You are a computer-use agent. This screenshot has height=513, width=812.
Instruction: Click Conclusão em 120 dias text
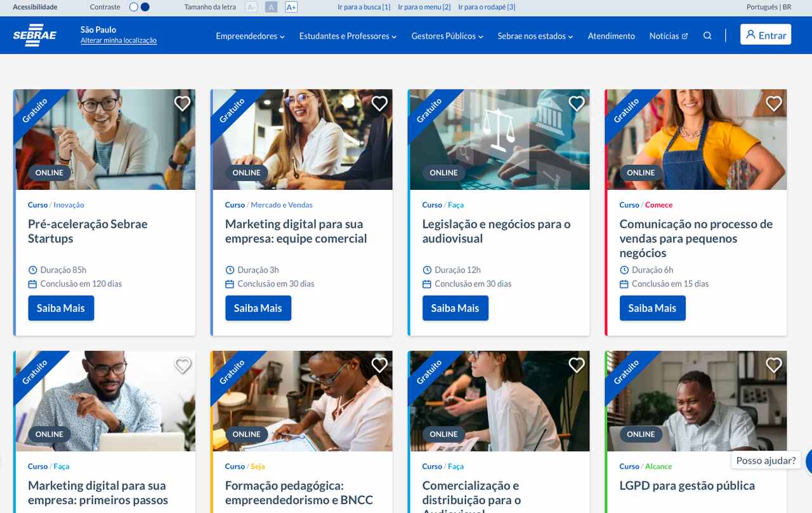(81, 284)
